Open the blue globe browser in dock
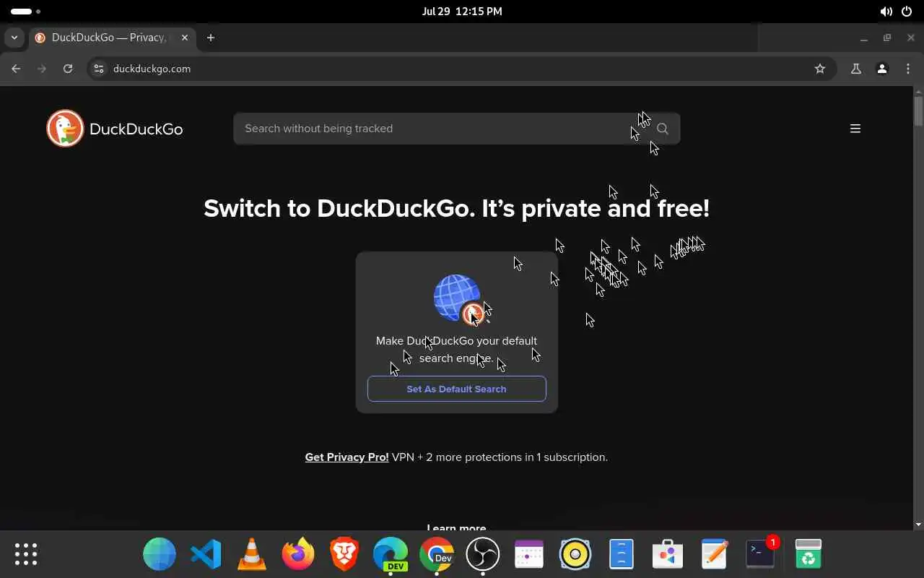This screenshot has width=924, height=578. coord(160,554)
